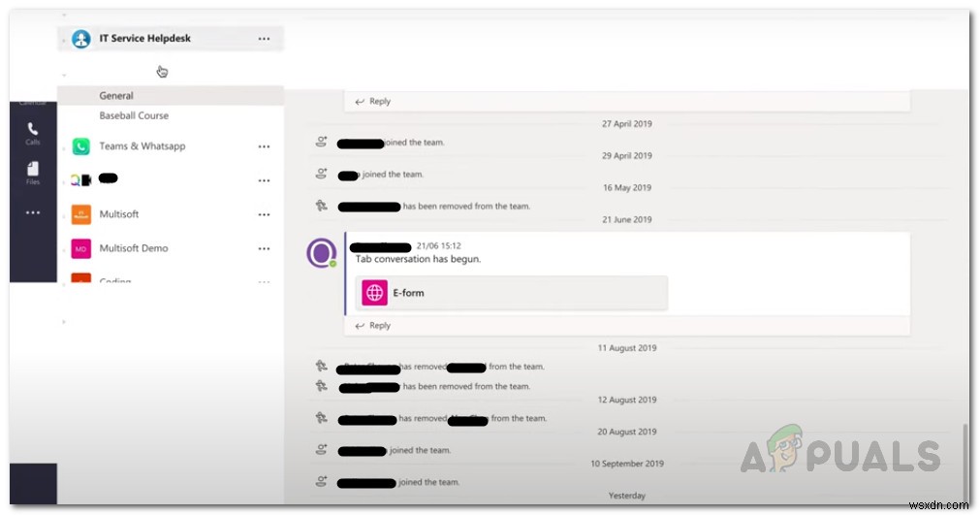Open more options for Multisoft team
Screen dimensions: 980x515
[265, 214]
